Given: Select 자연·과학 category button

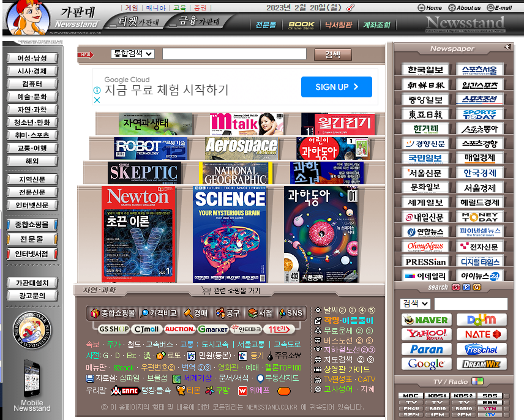Looking at the screenshot, I should pyautogui.click(x=32, y=110).
